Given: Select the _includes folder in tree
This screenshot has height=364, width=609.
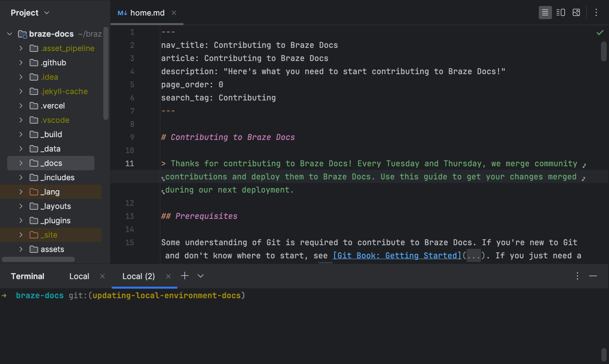Looking at the screenshot, I should (x=57, y=177).
